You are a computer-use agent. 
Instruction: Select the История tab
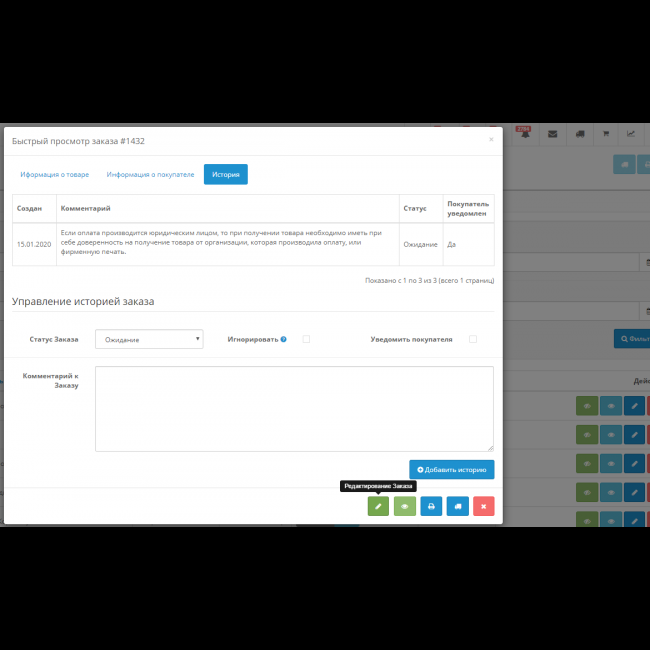click(226, 174)
